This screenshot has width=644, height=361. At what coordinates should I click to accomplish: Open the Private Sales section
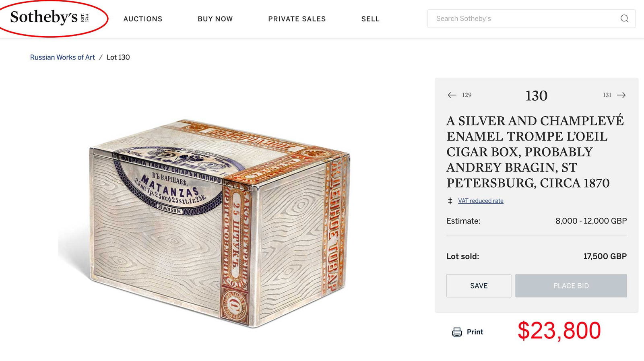[x=297, y=19]
